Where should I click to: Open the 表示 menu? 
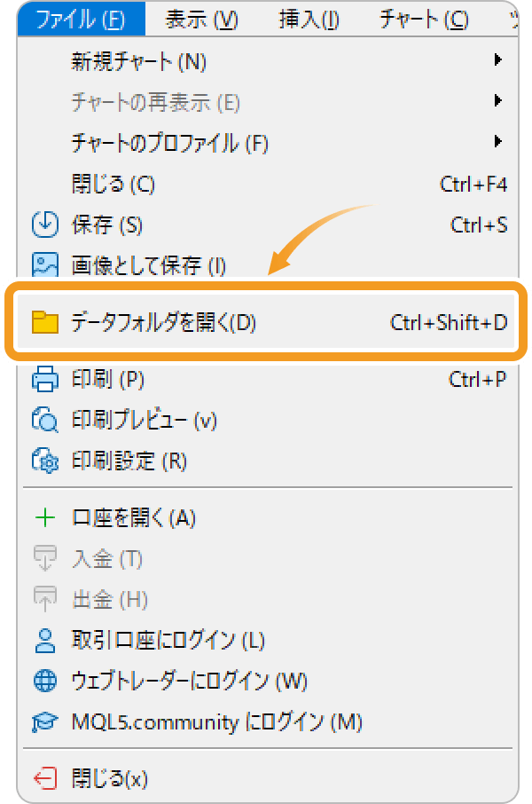click(201, 18)
